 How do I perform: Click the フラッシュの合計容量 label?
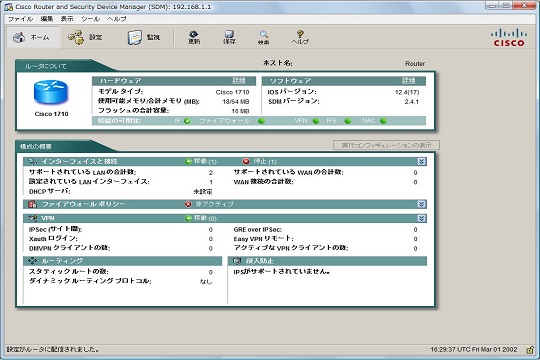(133, 111)
